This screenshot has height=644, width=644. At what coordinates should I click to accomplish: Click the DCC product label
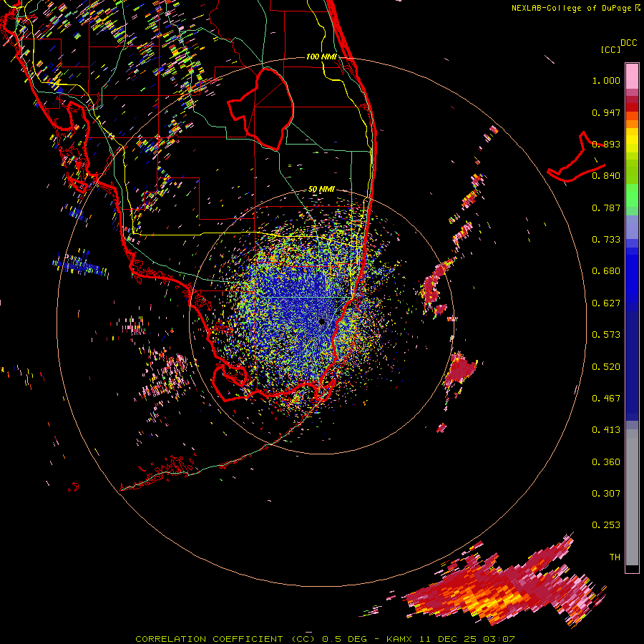(x=628, y=43)
